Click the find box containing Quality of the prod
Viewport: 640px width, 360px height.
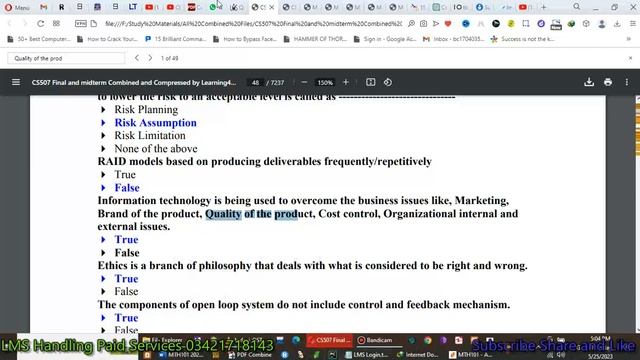point(66,58)
